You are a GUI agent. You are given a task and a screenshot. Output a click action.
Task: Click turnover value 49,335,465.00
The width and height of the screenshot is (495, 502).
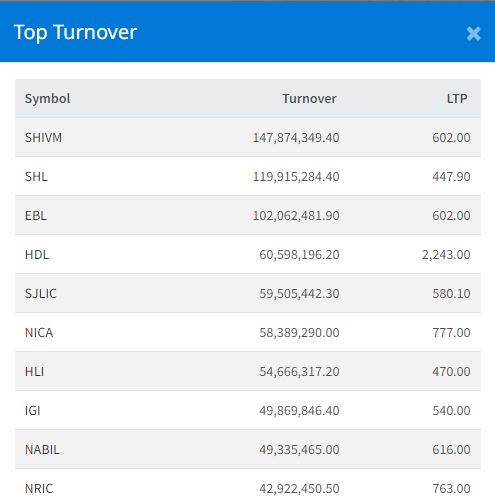299,450
